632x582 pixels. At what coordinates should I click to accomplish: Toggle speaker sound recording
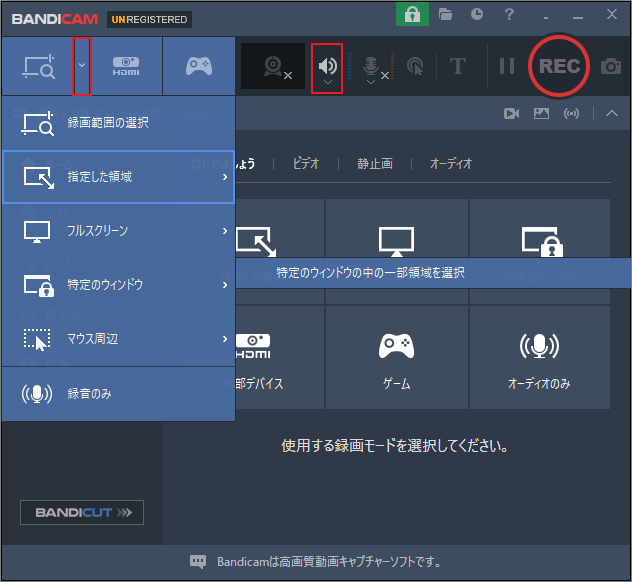point(327,65)
